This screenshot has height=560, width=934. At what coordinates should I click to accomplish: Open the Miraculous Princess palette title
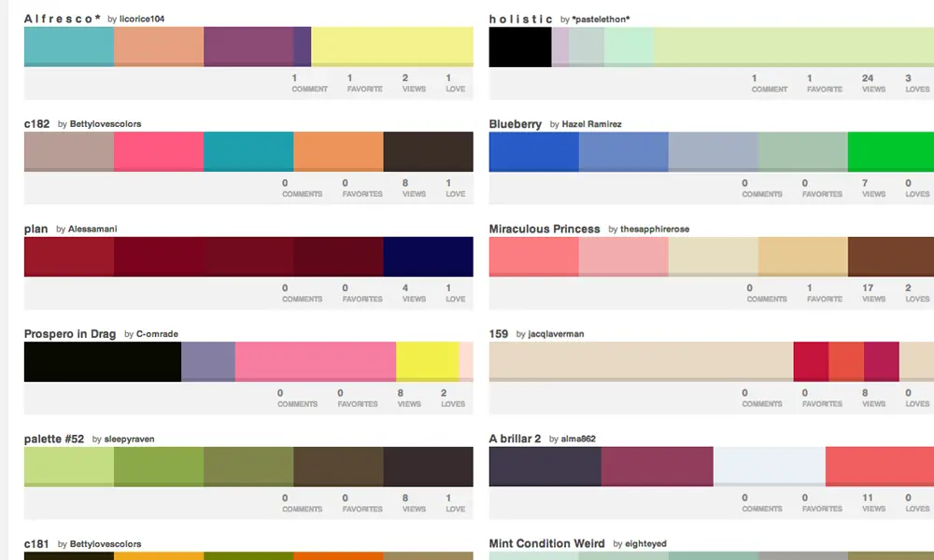coord(545,229)
